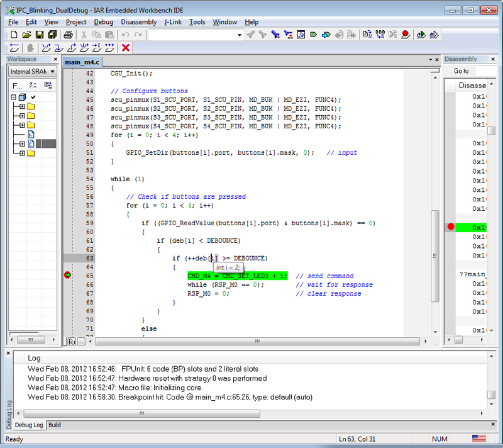The height and width of the screenshot is (448, 503).
Task: Close the Disassembly panel
Action: click(493, 59)
